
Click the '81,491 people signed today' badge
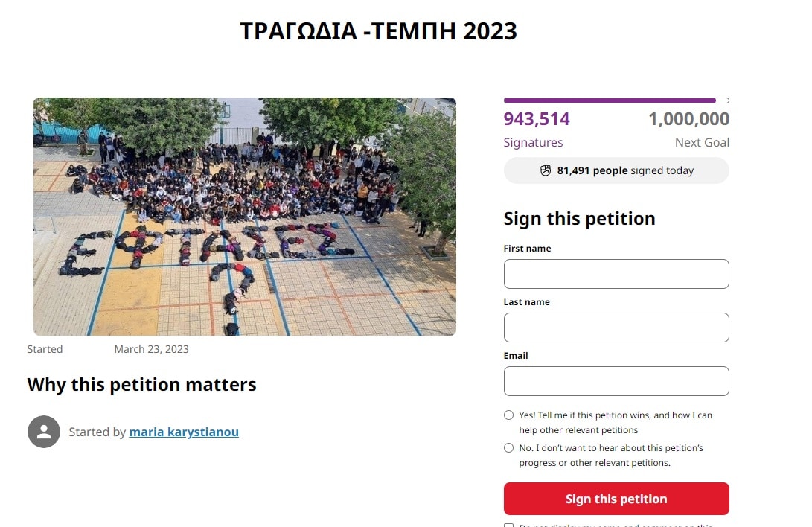coord(616,170)
